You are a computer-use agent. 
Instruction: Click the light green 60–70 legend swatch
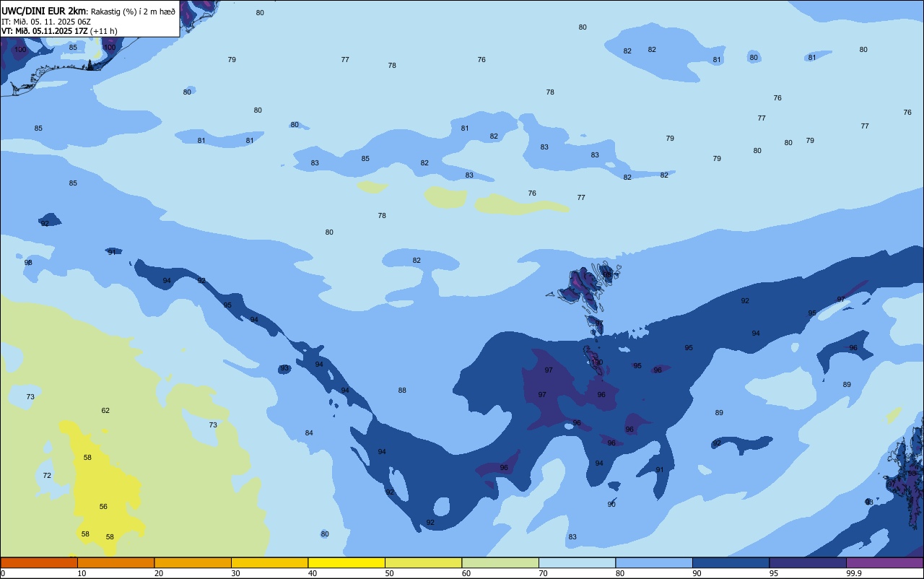(500, 562)
